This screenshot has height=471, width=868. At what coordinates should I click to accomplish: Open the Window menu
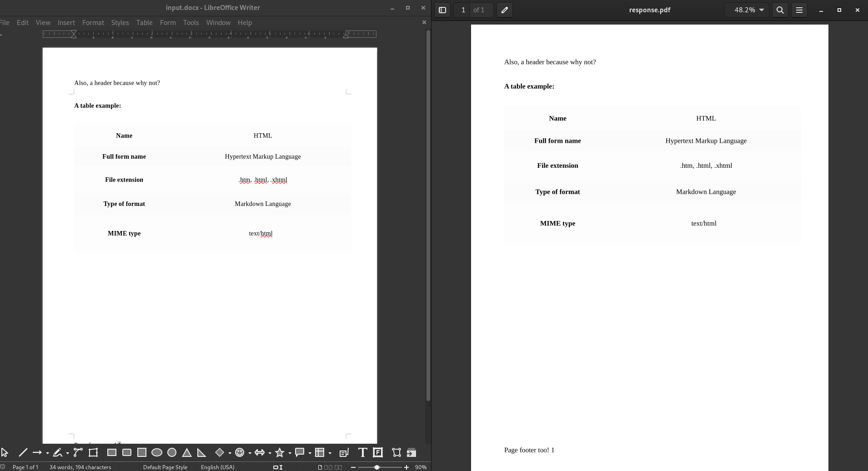[x=218, y=22]
